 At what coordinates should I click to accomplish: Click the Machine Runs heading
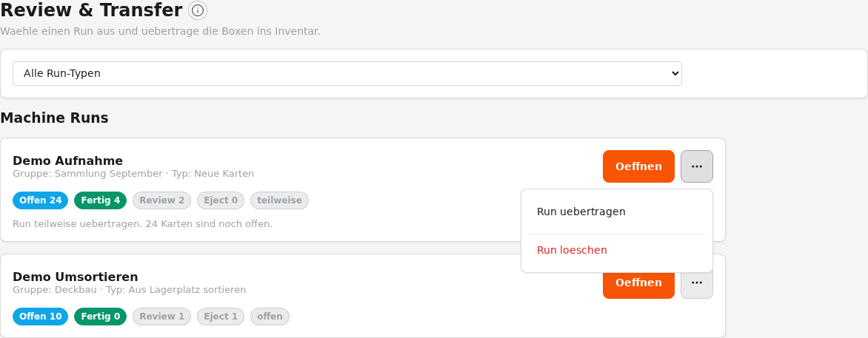coord(54,118)
